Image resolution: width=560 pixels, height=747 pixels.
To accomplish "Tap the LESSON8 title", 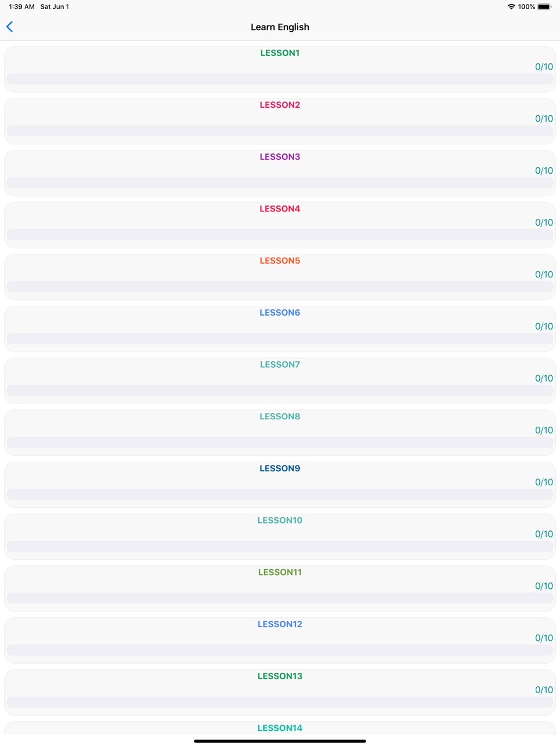I will 280,416.
